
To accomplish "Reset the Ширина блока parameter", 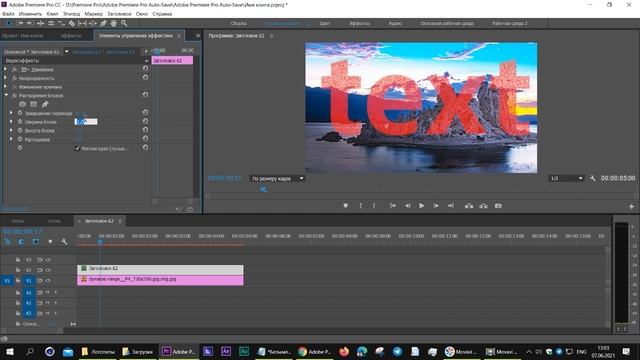I will pos(145,121).
